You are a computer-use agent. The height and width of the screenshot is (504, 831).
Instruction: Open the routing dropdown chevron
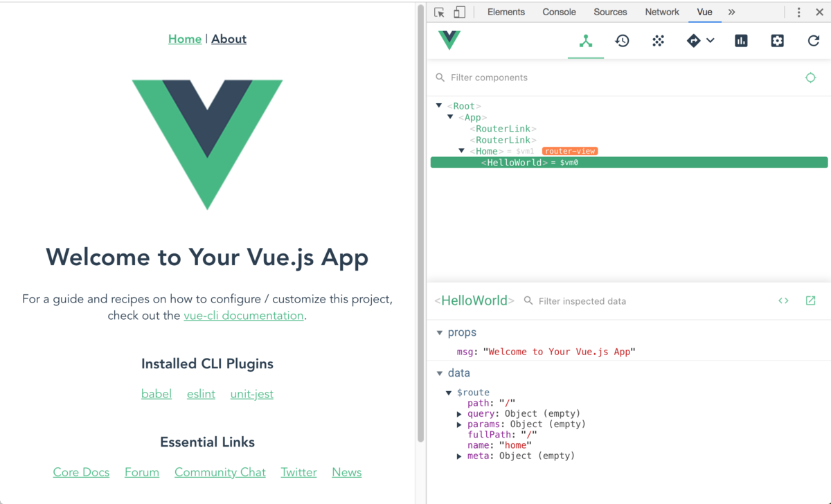click(x=711, y=41)
